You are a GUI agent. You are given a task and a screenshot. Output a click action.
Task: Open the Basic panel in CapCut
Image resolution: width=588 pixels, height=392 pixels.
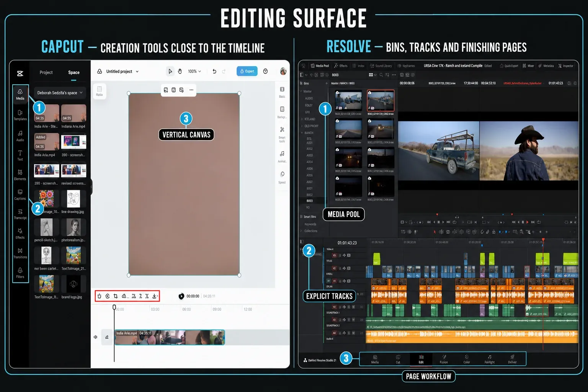tap(282, 92)
